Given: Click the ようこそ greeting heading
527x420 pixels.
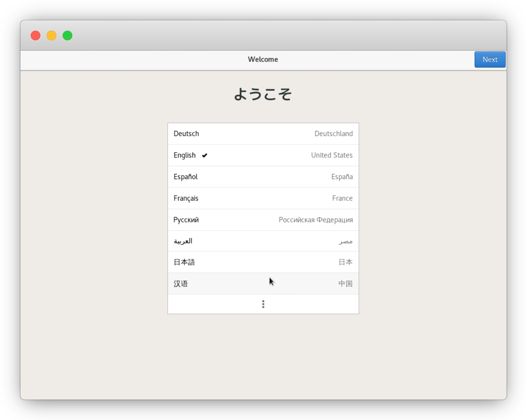Looking at the screenshot, I should [x=263, y=94].
